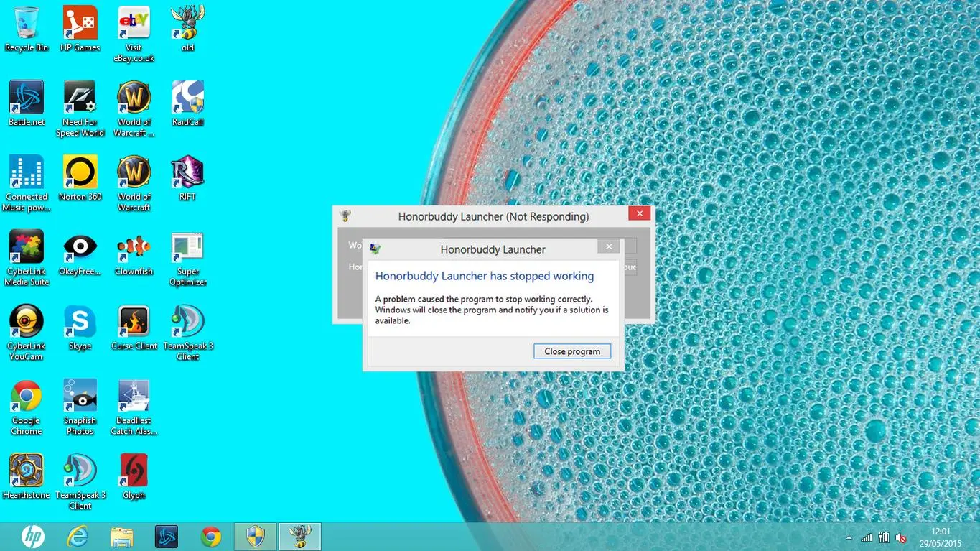Switch to Honorbuddy Launcher taskbar item
This screenshot has width=980, height=551.
click(299, 537)
